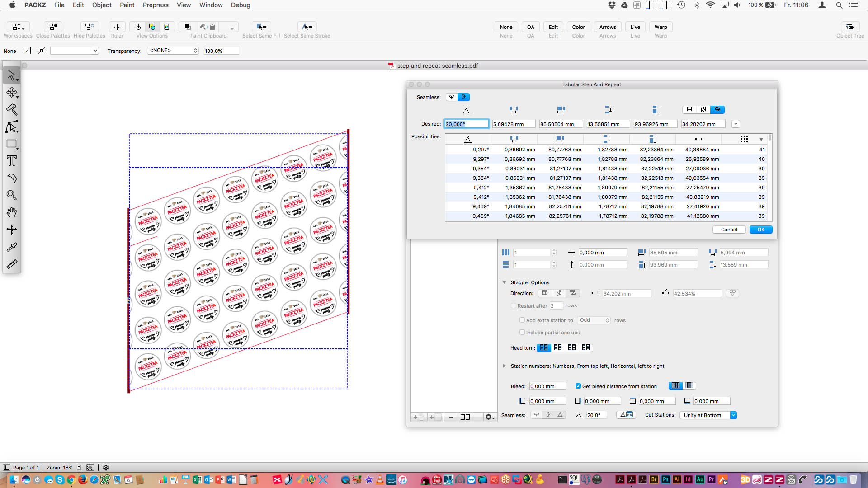The width and height of the screenshot is (868, 488).
Task: Click the honeycomb stagger icon button
Action: (x=732, y=293)
